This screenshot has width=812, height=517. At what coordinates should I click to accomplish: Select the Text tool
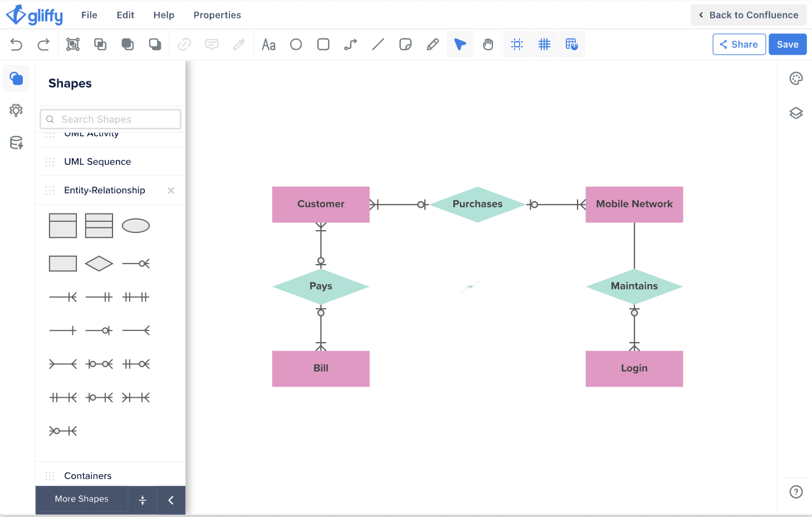tap(268, 45)
